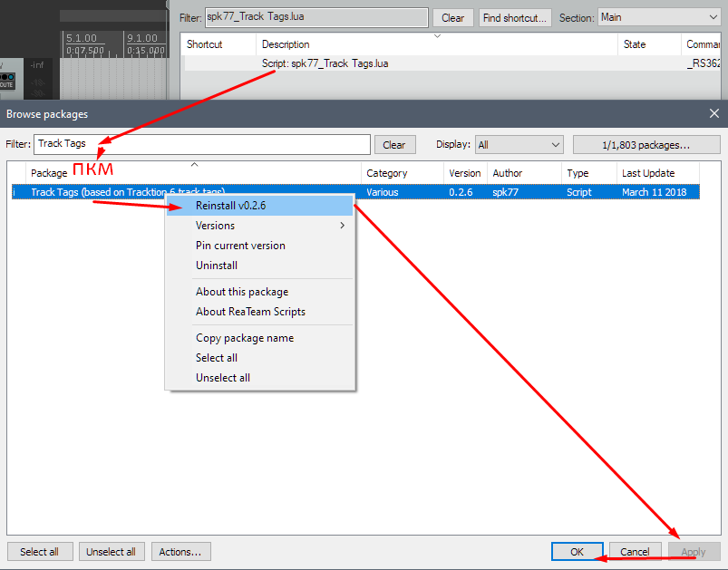Viewport: 728px width, 570px height.
Task: Open About ReaTeam Scripts
Action: tap(260, 312)
